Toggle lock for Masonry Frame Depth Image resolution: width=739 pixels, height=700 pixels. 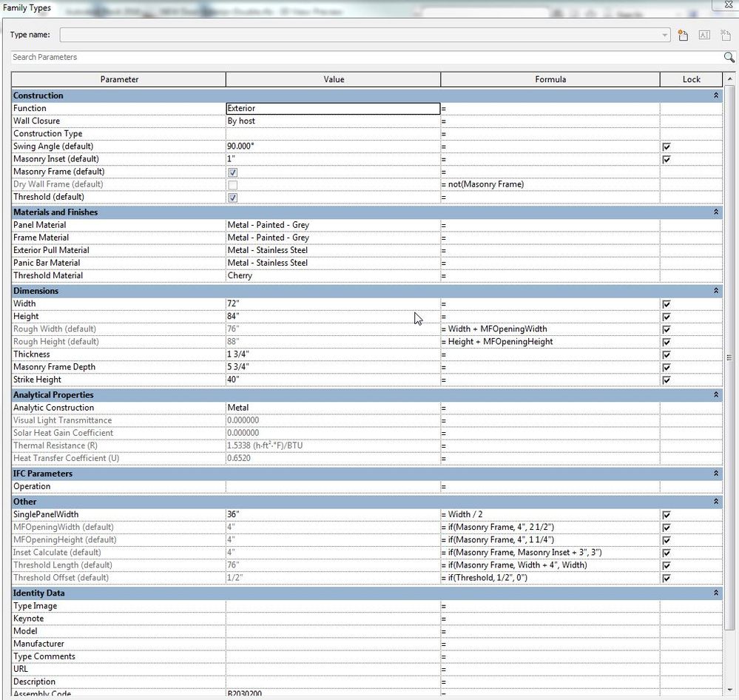click(667, 367)
